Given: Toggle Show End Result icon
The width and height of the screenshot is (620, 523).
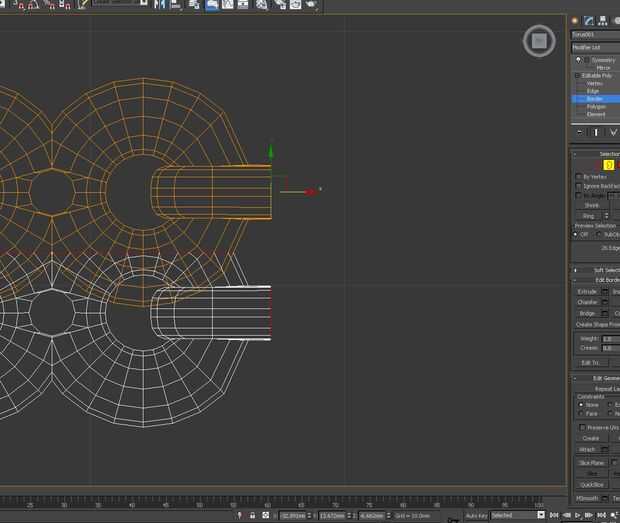Looking at the screenshot, I should 597,132.
